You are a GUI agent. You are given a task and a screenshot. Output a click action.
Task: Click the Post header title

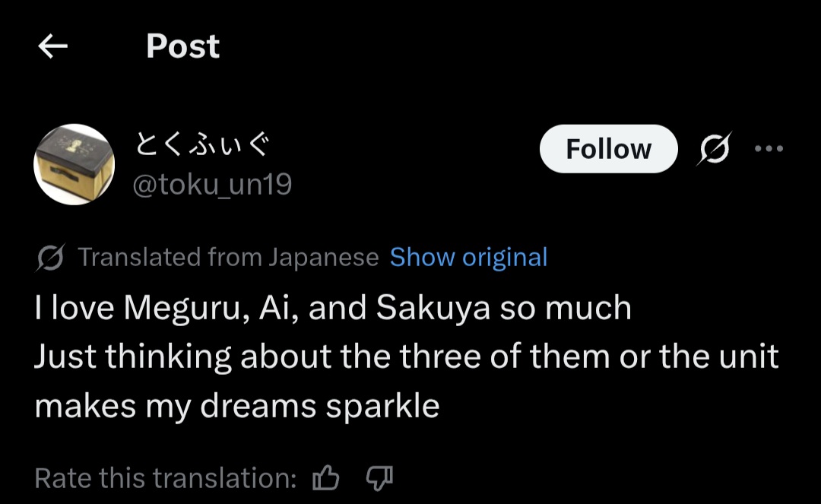coord(182,46)
